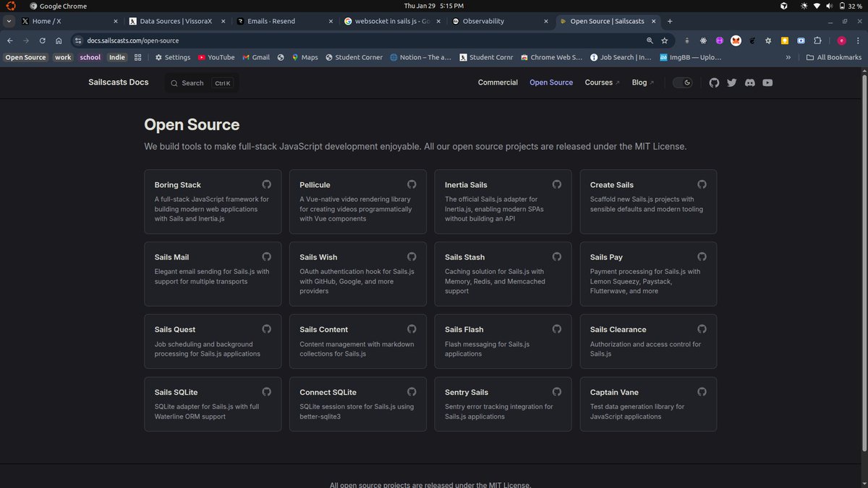Switch to the Emails · Resend tab

coord(285,21)
